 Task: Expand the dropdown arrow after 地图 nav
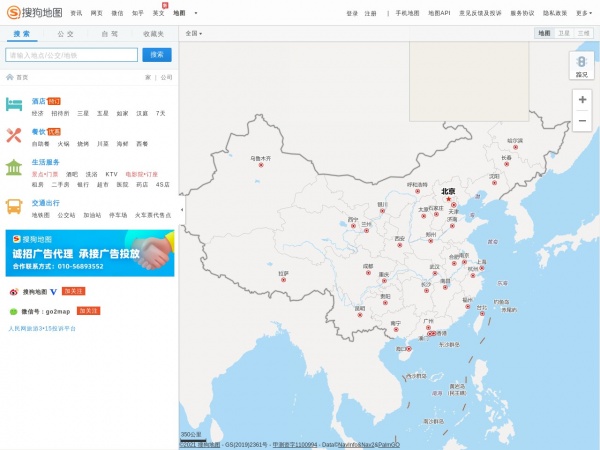point(196,13)
